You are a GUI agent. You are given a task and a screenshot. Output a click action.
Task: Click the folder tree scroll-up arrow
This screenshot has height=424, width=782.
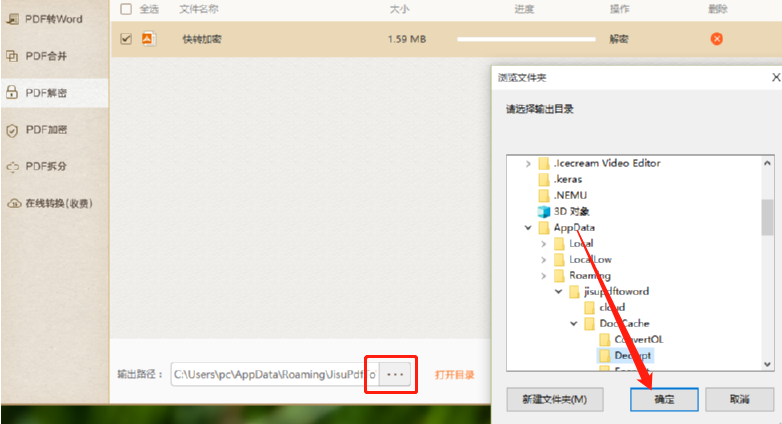pyautogui.click(x=768, y=163)
